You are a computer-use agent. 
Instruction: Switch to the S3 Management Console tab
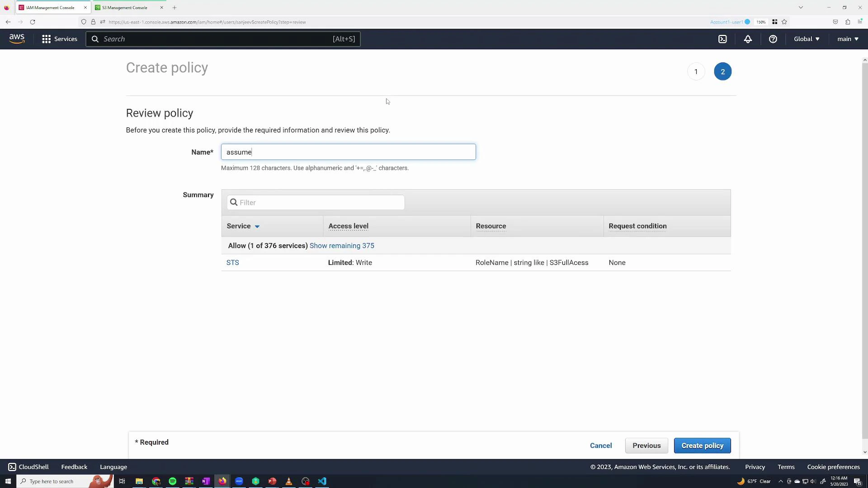124,7
